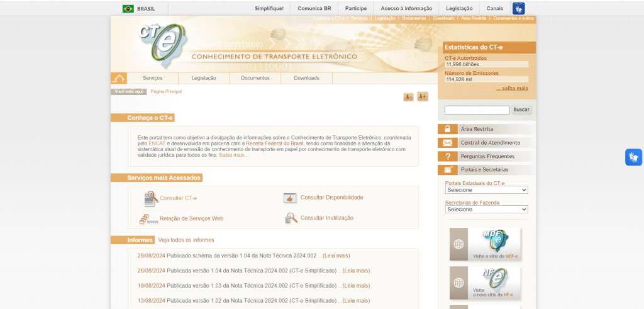
Task: Click Área Restrita sidebar label
Action: point(477,129)
